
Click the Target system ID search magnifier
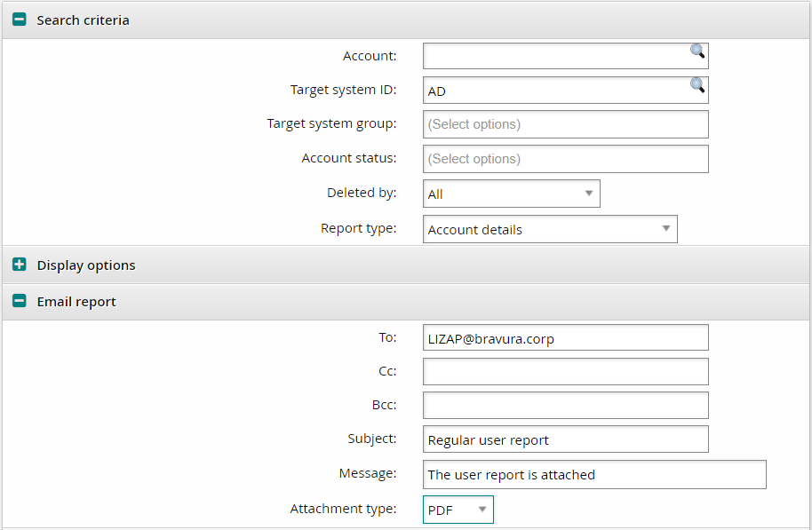[x=697, y=85]
